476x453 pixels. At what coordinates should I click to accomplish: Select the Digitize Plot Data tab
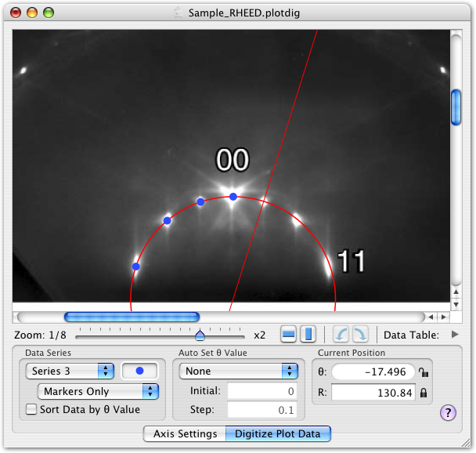(278, 434)
